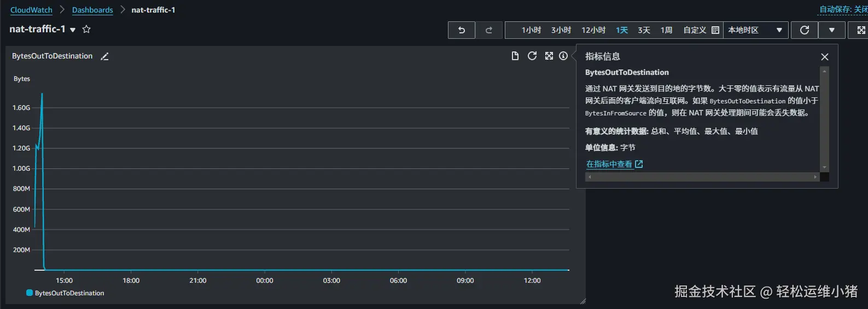Open the nat-traffic-1 dashboard switcher arrow
The image size is (868, 309).
[x=73, y=30]
